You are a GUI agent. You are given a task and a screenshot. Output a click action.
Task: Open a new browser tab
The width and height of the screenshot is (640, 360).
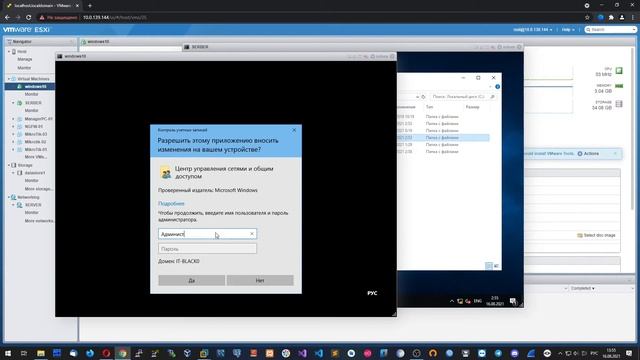[89, 6]
